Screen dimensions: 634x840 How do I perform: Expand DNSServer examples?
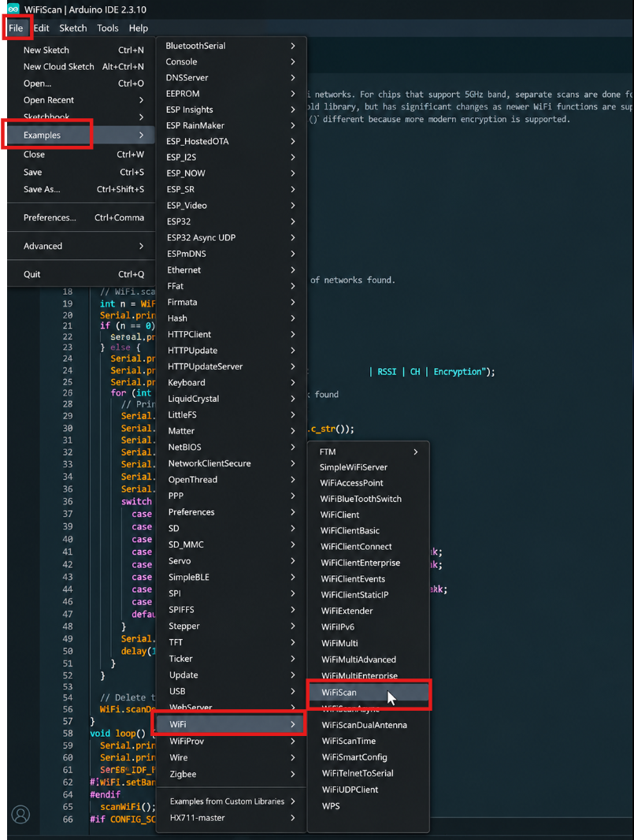[231, 78]
